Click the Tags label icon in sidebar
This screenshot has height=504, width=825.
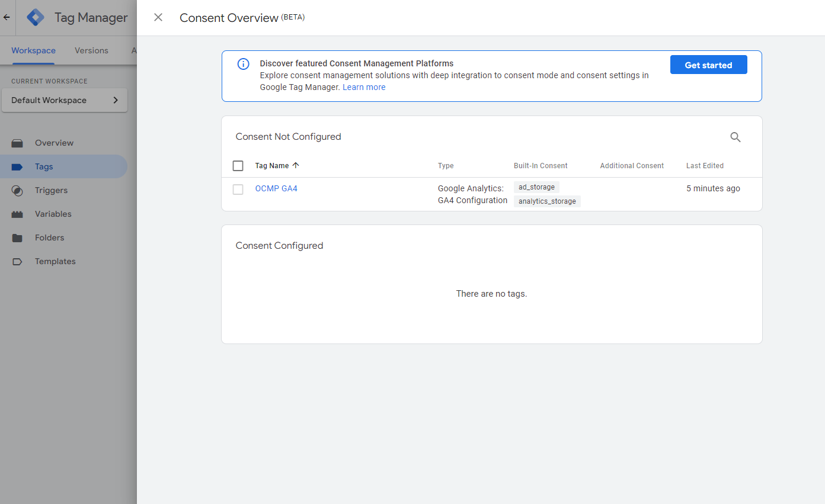click(x=17, y=167)
